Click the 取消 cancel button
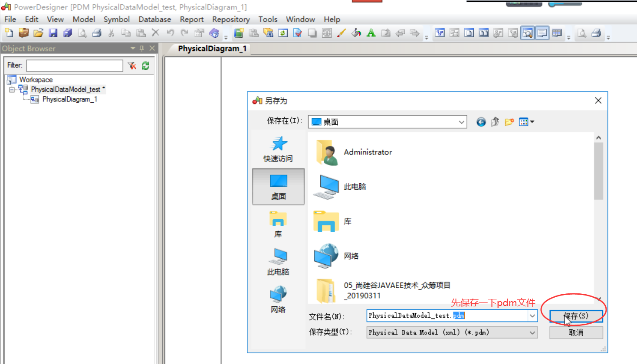Screen dimensions: 637x364 576,333
